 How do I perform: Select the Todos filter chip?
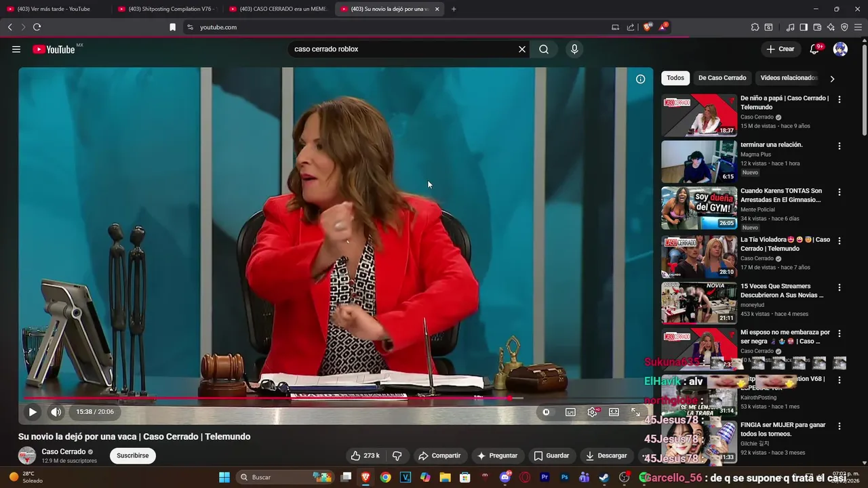(x=675, y=78)
